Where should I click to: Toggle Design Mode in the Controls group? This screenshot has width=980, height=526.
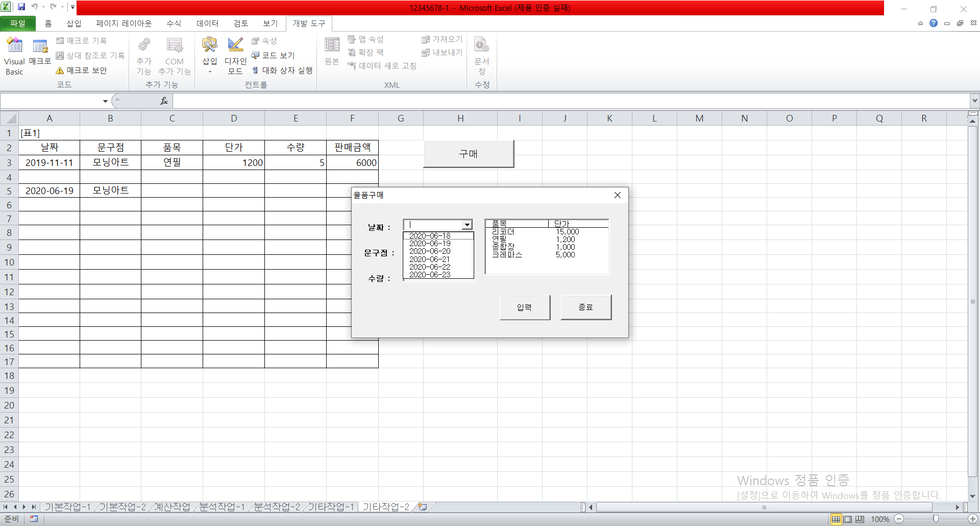pos(235,56)
